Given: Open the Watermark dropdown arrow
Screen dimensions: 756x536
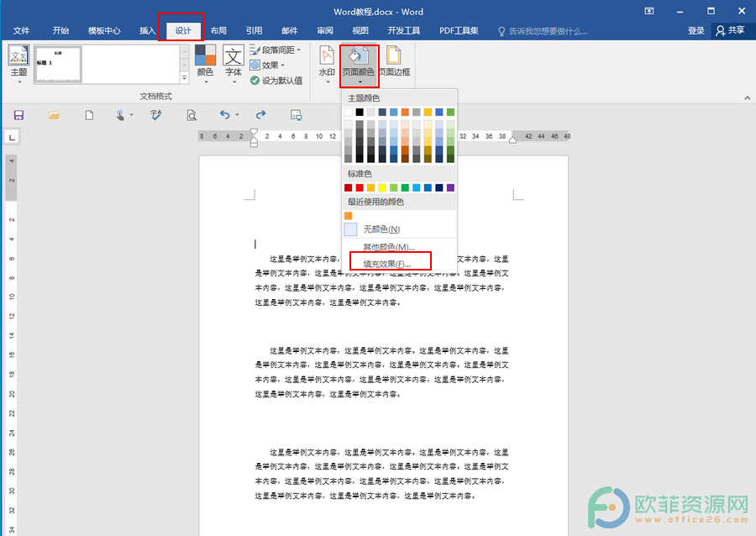Looking at the screenshot, I should [328, 82].
